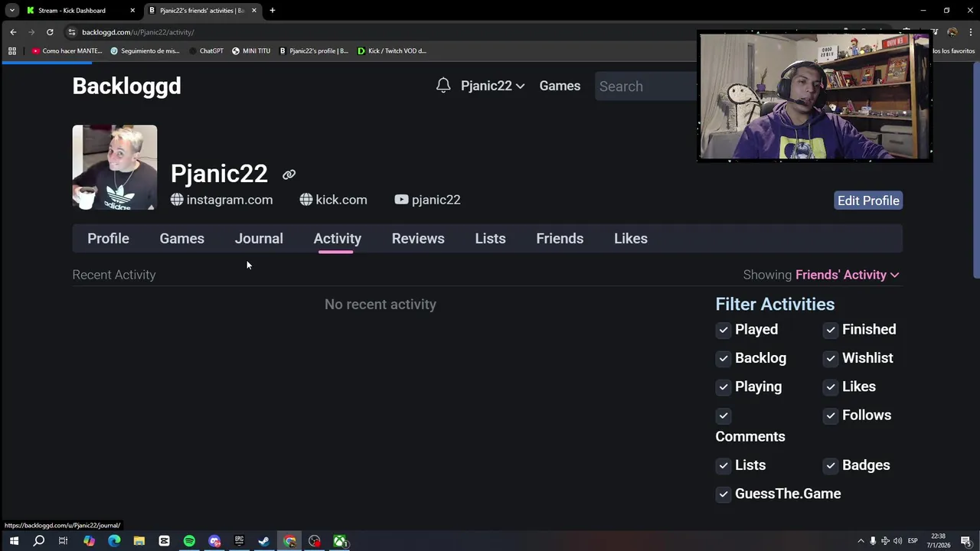Image resolution: width=980 pixels, height=551 pixels.
Task: Uncheck the Follows filter
Action: [831, 416]
